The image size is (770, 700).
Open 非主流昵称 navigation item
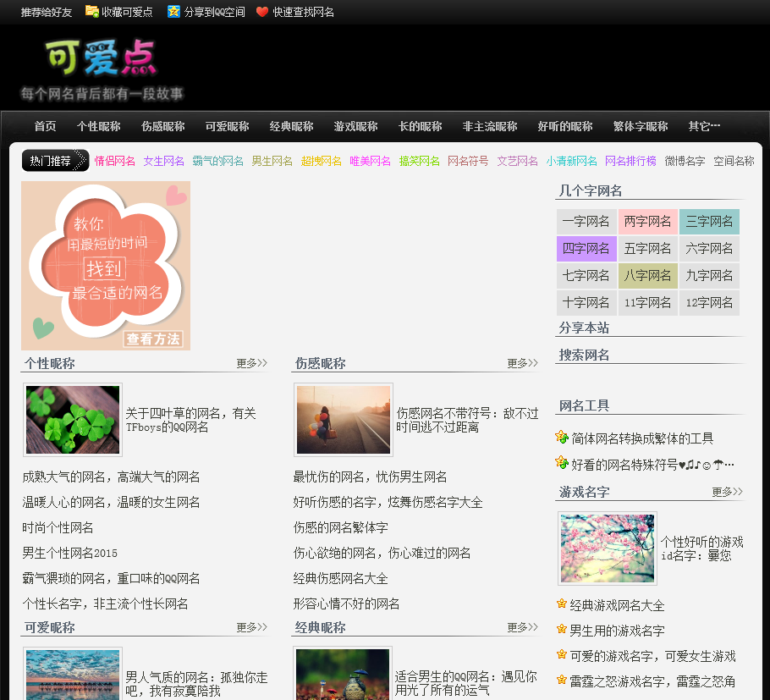tap(490, 126)
